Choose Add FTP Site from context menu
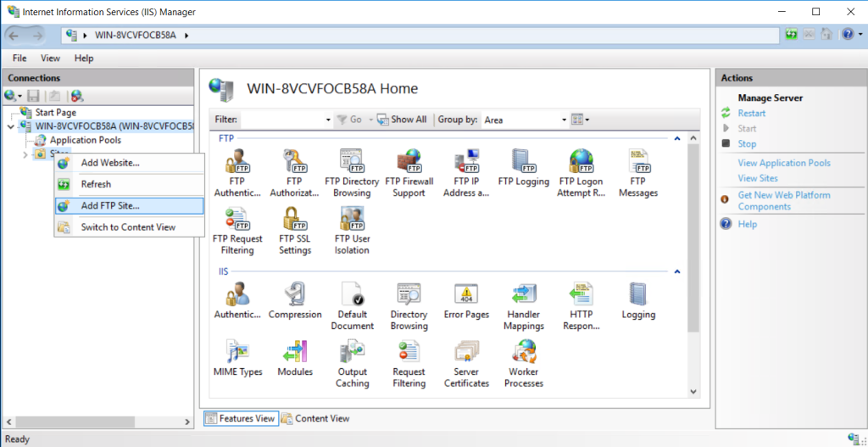The width and height of the screenshot is (868, 447). pos(130,205)
